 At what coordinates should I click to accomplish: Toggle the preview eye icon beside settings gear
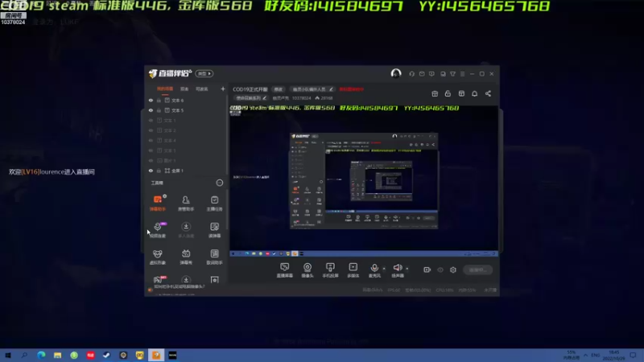tap(440, 269)
